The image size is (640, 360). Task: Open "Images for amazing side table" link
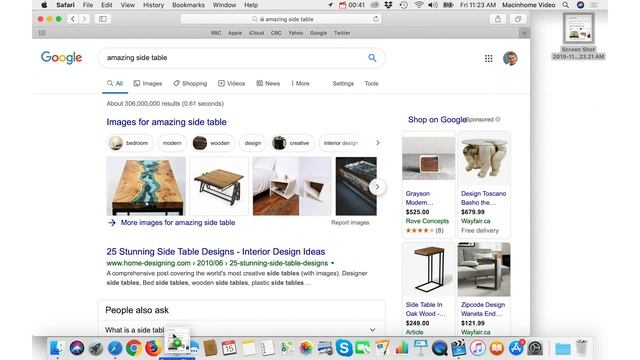[167, 122]
